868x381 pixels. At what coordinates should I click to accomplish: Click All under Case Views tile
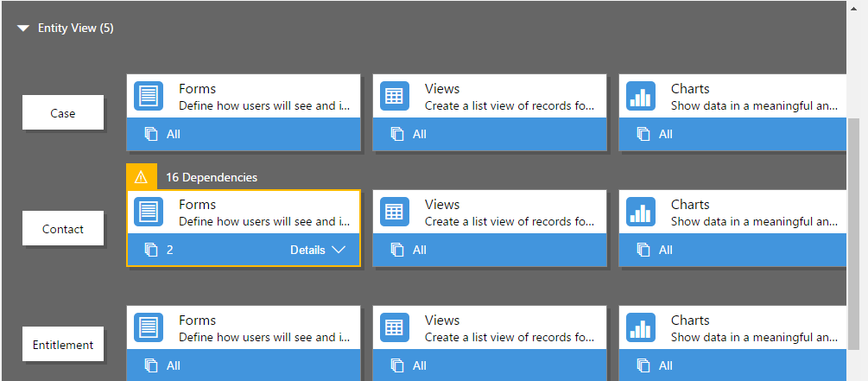[419, 134]
